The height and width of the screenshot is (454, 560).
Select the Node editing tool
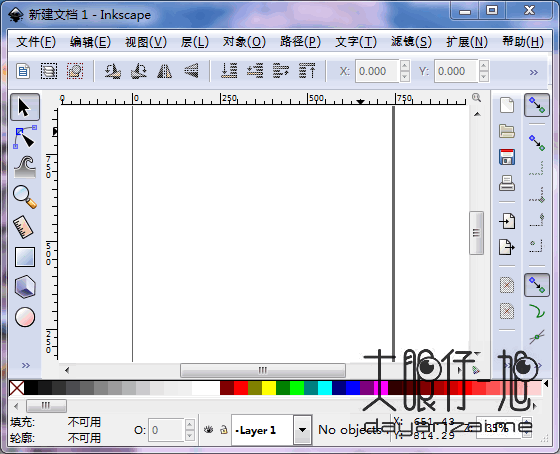(x=25, y=137)
